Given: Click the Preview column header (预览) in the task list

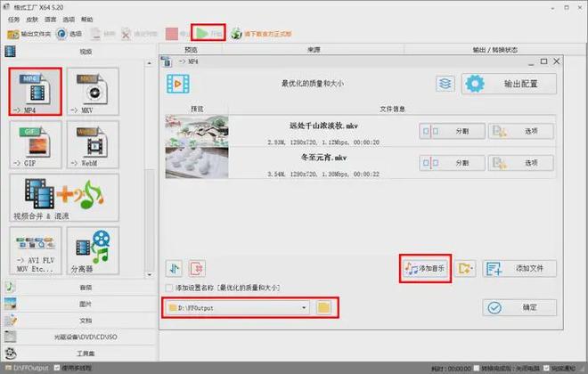Looking at the screenshot, I should [191, 50].
